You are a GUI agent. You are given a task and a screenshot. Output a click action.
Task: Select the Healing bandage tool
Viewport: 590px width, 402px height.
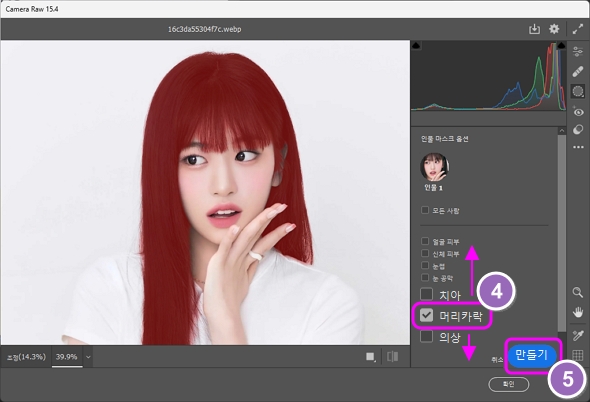(x=578, y=71)
